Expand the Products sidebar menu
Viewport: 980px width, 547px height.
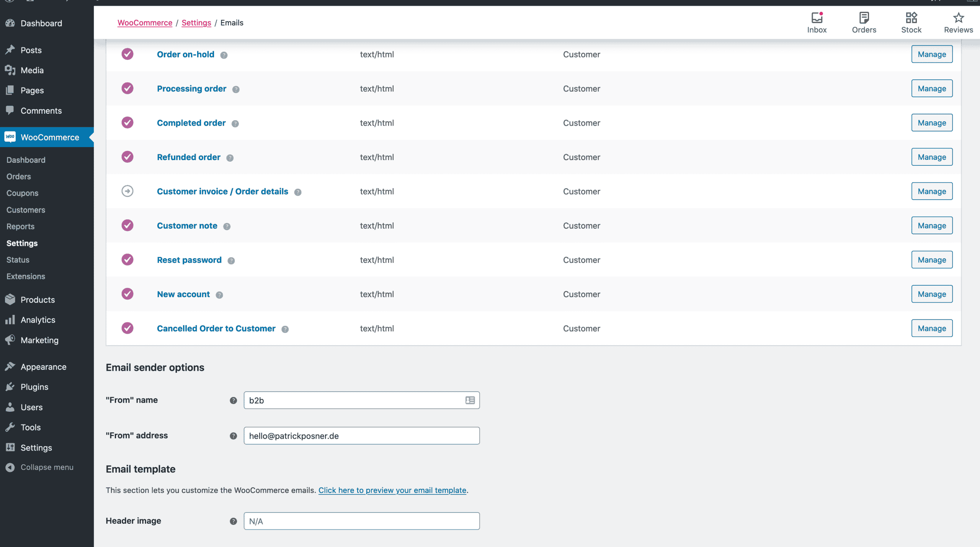38,300
